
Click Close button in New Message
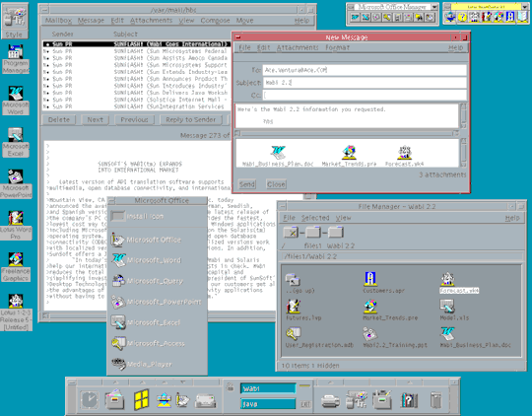point(276,184)
